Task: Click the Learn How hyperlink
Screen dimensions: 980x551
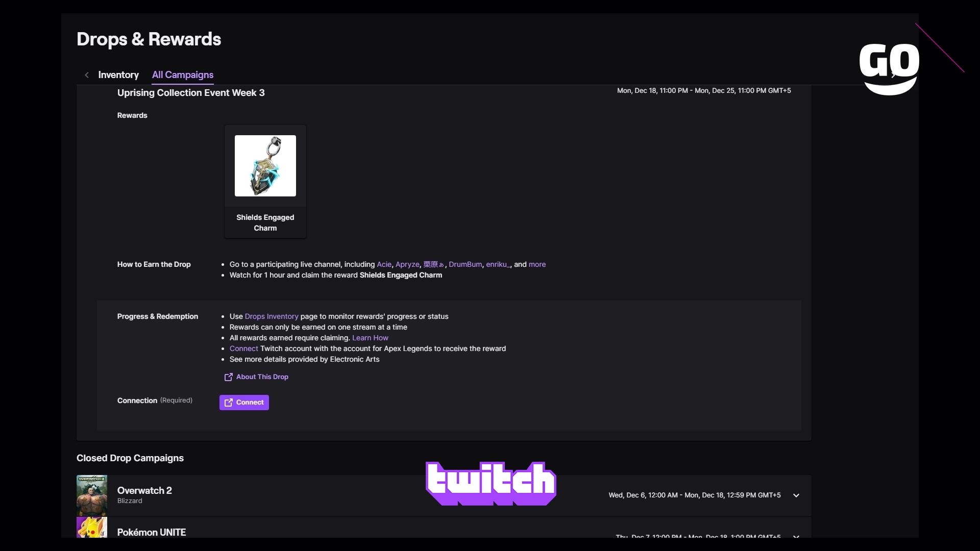Action: [370, 337]
